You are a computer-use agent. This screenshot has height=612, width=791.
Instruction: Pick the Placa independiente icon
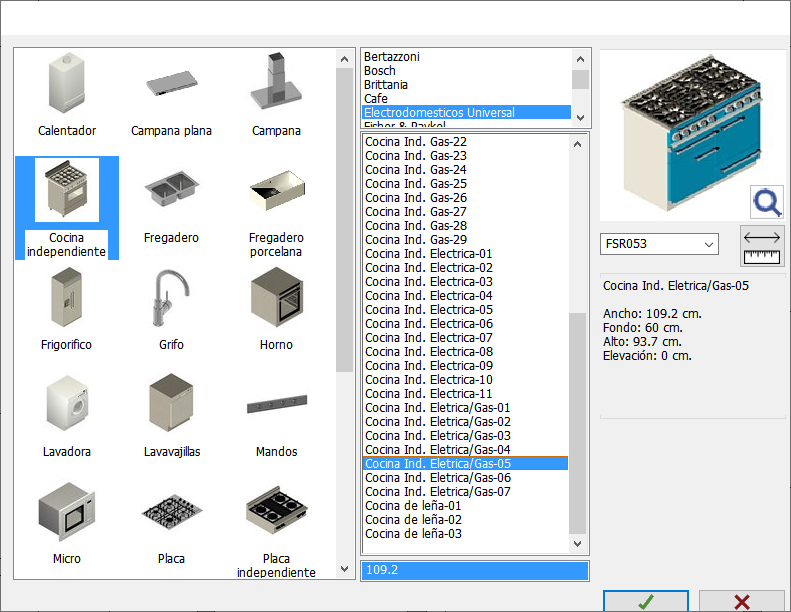coord(276,511)
